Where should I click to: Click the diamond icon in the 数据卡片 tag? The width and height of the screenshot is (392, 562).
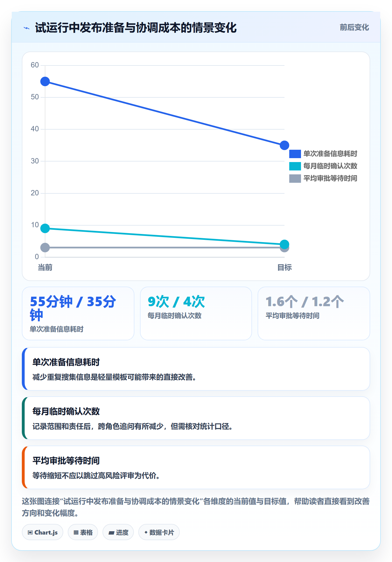[x=146, y=532]
